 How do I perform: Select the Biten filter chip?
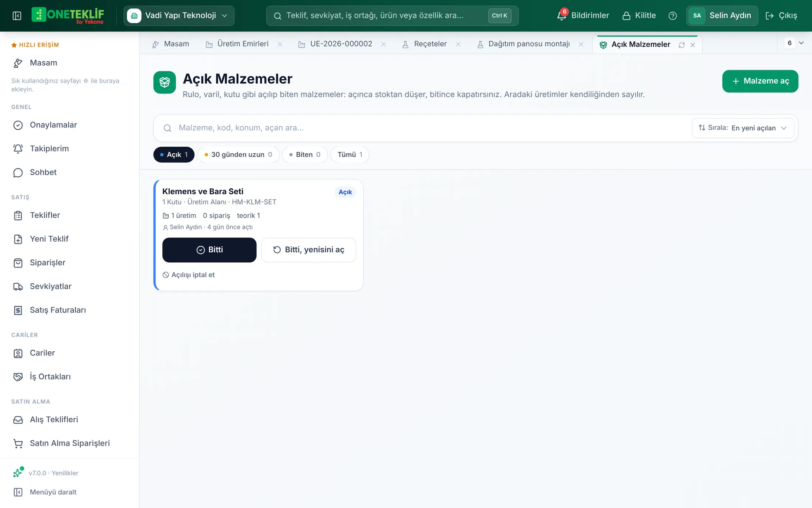point(305,154)
